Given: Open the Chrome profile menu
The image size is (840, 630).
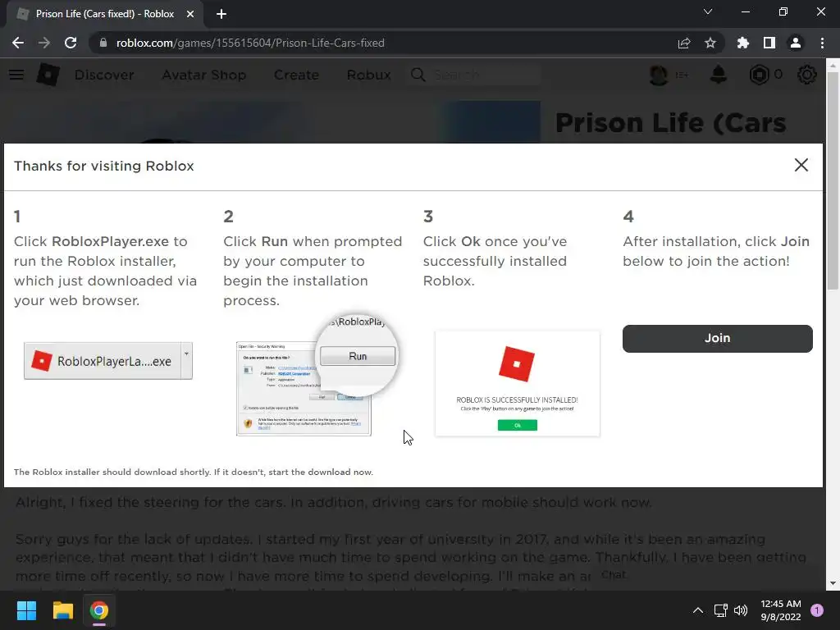Looking at the screenshot, I should (x=796, y=43).
